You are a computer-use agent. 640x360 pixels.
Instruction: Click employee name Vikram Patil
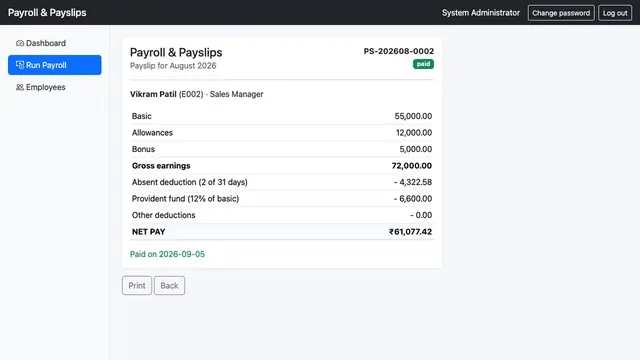point(153,94)
